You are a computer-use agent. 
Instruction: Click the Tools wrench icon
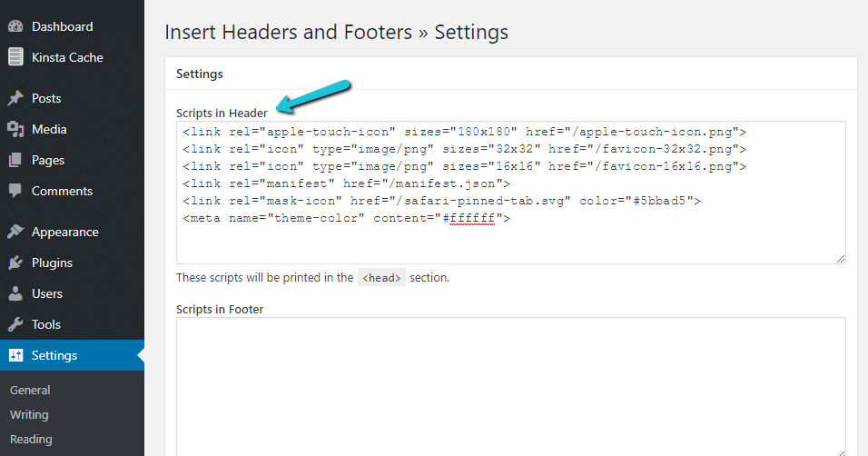[x=15, y=324]
